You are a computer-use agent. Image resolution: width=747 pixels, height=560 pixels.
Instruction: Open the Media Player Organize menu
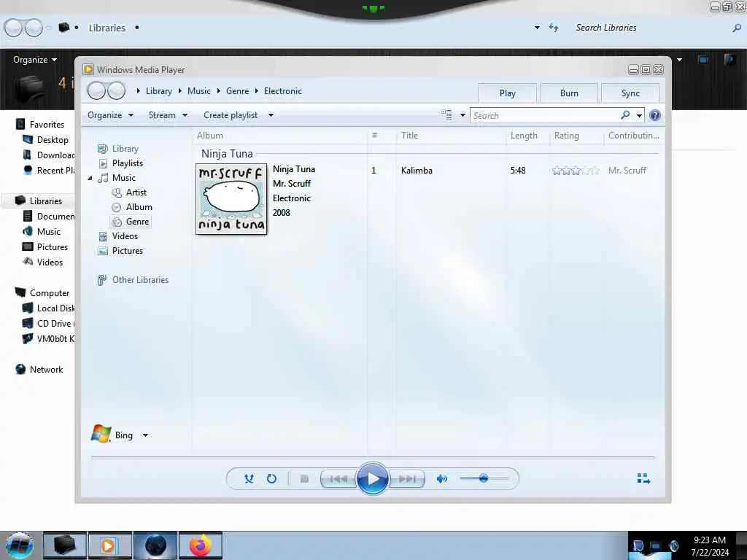[110, 115]
